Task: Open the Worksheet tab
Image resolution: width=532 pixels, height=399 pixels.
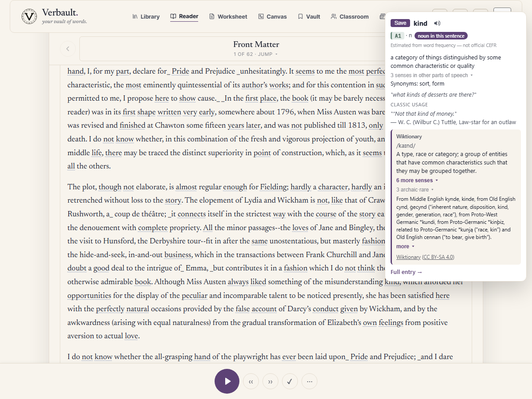Action: click(228, 16)
